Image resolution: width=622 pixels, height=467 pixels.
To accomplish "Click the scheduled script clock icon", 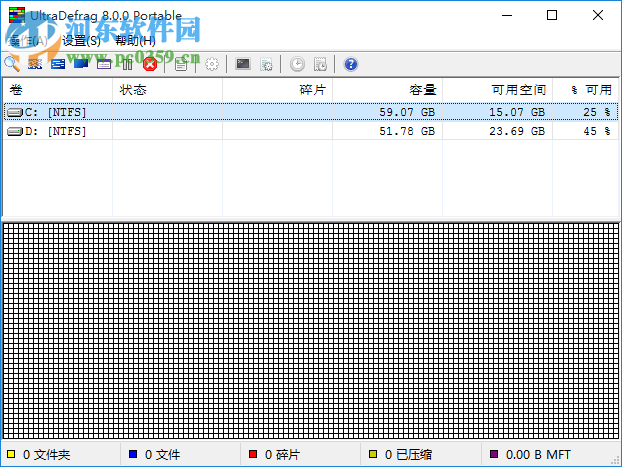I will [320, 64].
